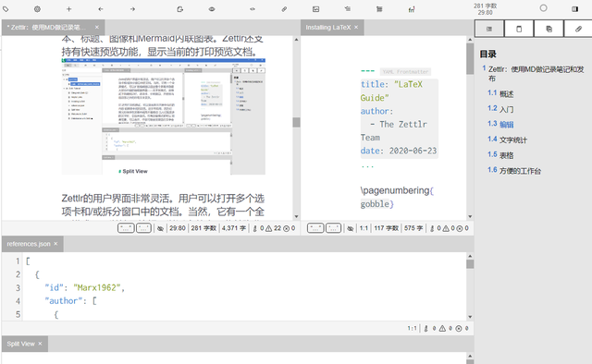This screenshot has width=592, height=364.
Task: Open the 281 字数 word count in left status bar
Action: [x=203, y=228]
